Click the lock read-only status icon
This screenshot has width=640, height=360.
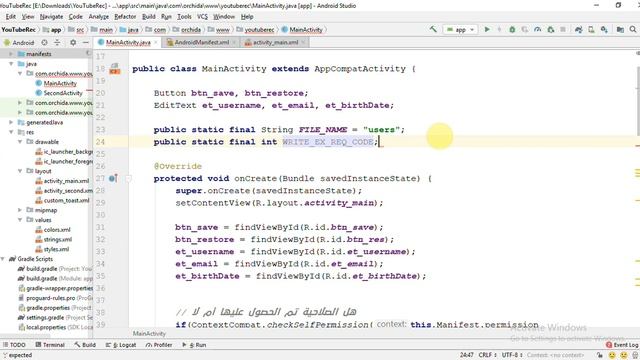tap(600, 355)
